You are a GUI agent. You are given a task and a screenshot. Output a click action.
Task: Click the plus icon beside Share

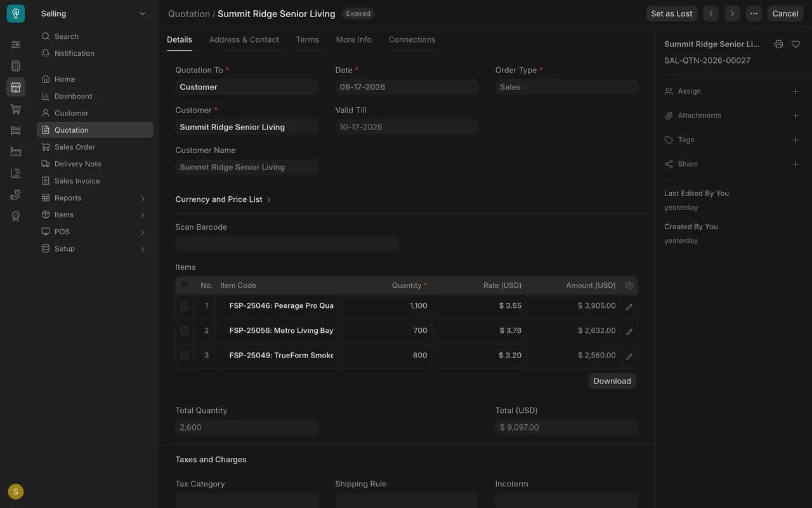click(796, 164)
